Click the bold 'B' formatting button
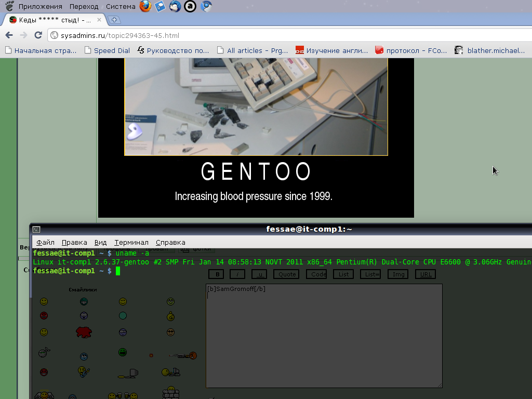 click(x=217, y=274)
